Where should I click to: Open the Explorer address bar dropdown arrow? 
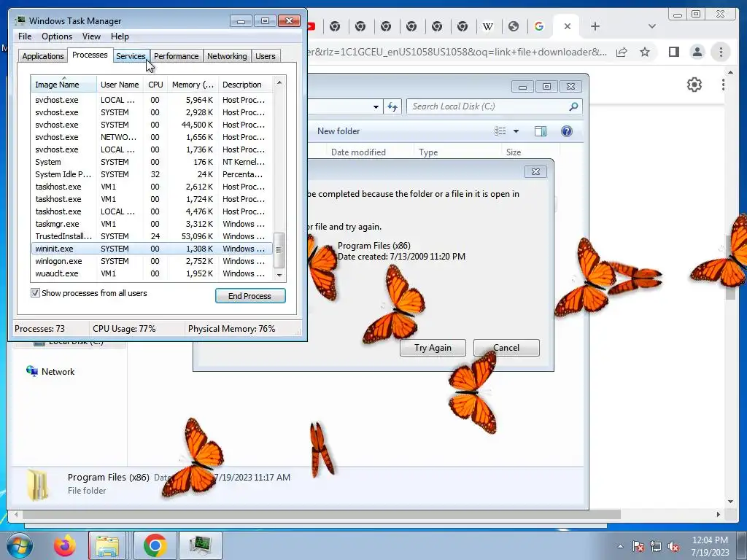tap(376, 106)
